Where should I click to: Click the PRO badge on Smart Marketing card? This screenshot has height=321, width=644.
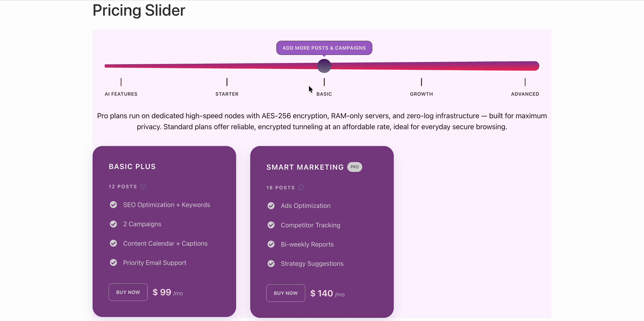coord(354,167)
